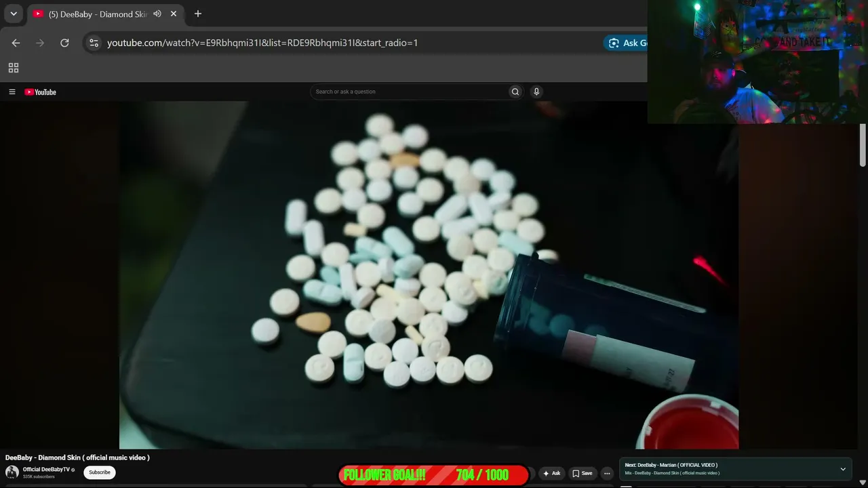View site information for youtube.com
The image size is (868, 488).
tap(94, 43)
